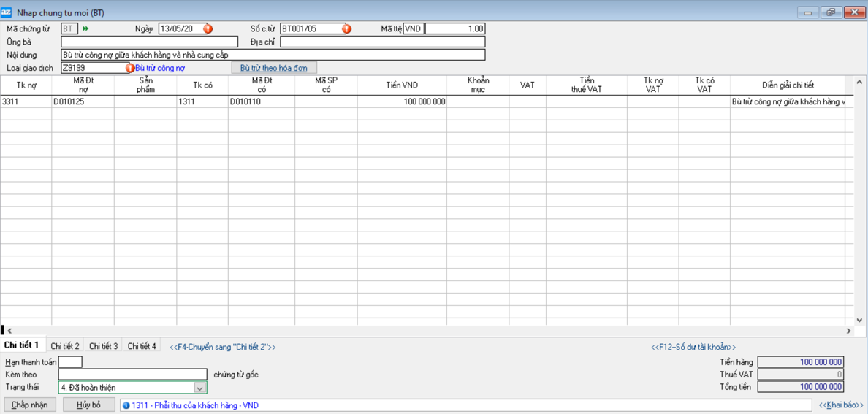
Task: Click the AZ application icon in the title bar
Action: click(7, 12)
